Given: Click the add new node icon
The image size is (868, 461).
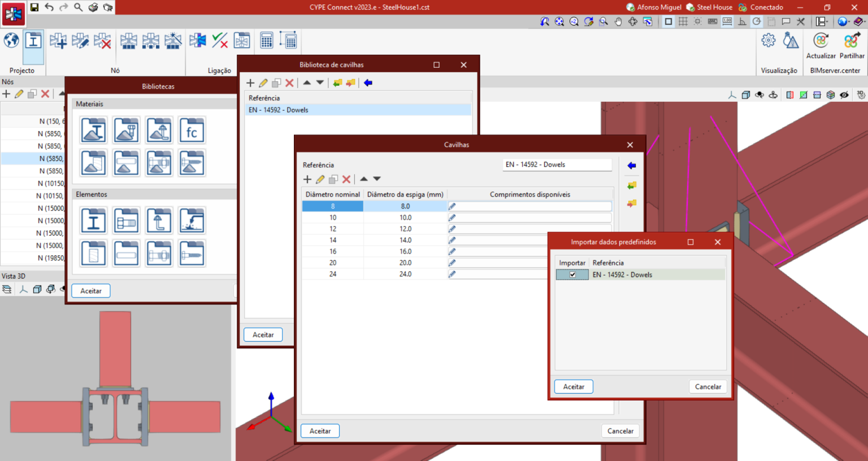Looking at the screenshot, I should coord(58,41).
